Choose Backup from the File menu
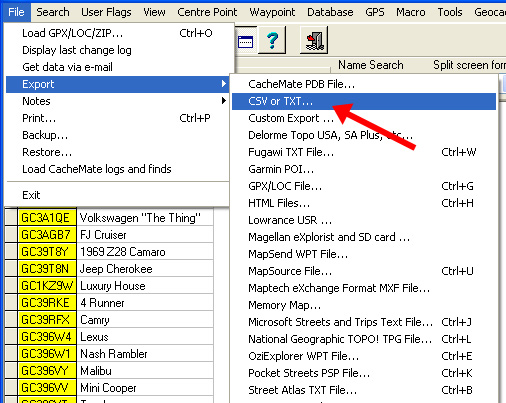Image resolution: width=506 pixels, height=403 pixels. point(117,135)
